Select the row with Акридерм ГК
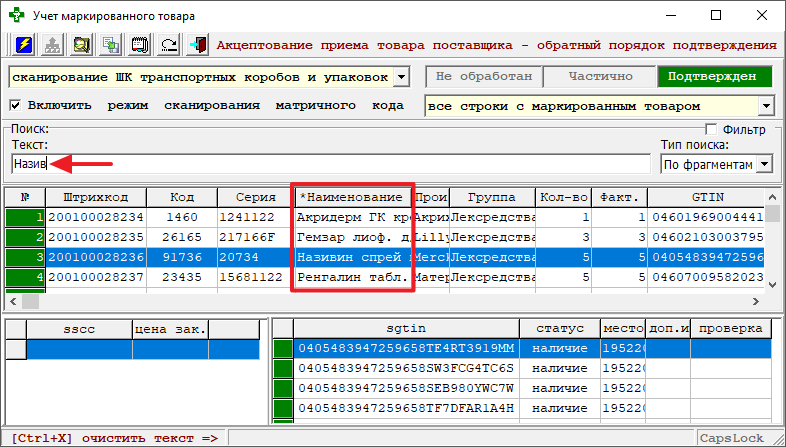The width and height of the screenshot is (786, 447). (x=385, y=217)
